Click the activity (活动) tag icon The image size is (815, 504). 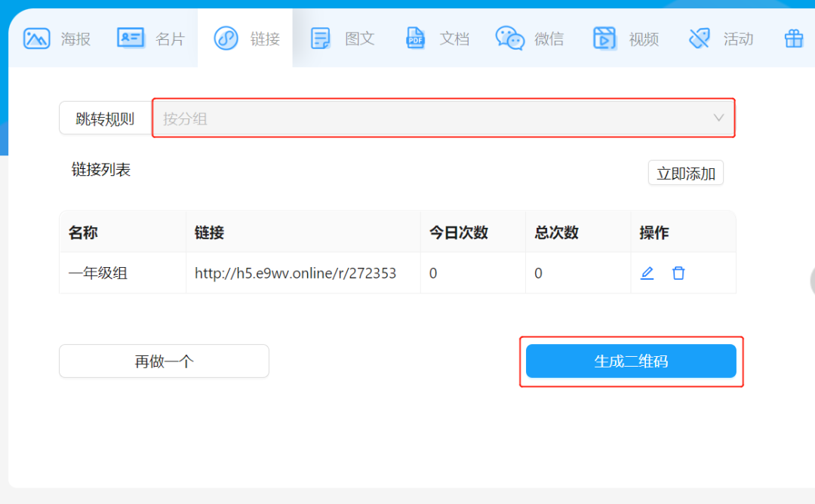pyautogui.click(x=699, y=38)
